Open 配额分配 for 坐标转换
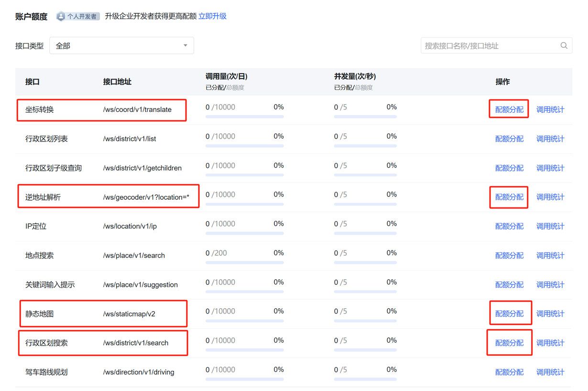Viewport: 588px width, 391px height. [x=509, y=109]
